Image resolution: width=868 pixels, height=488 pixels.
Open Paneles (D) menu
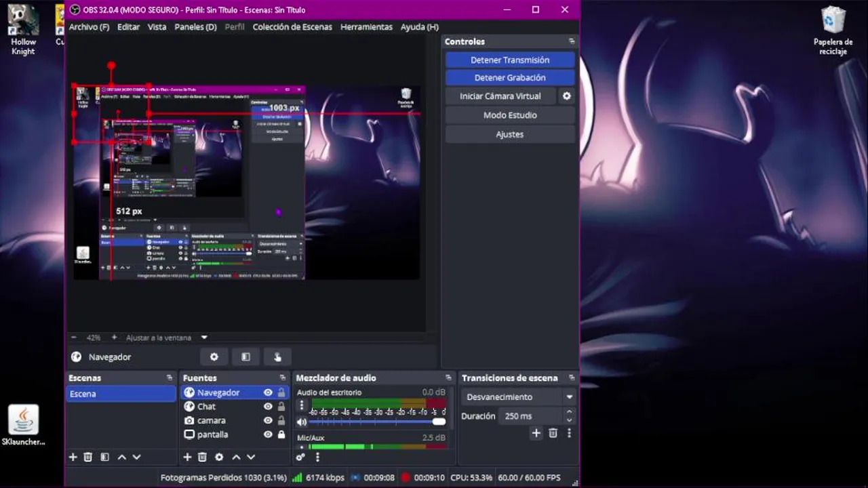point(195,27)
